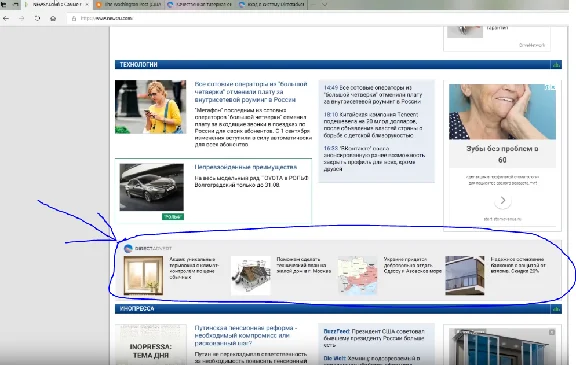
Task: Open the BuzzFeed news item
Action: [374, 338]
